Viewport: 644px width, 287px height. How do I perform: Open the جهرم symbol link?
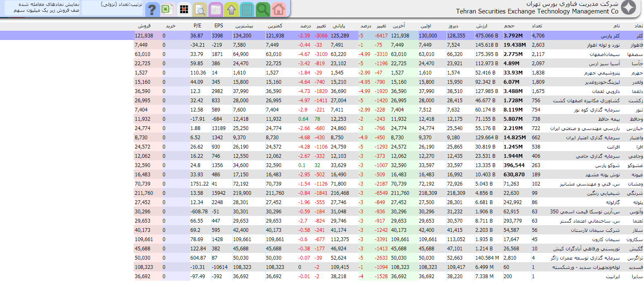(x=638, y=73)
